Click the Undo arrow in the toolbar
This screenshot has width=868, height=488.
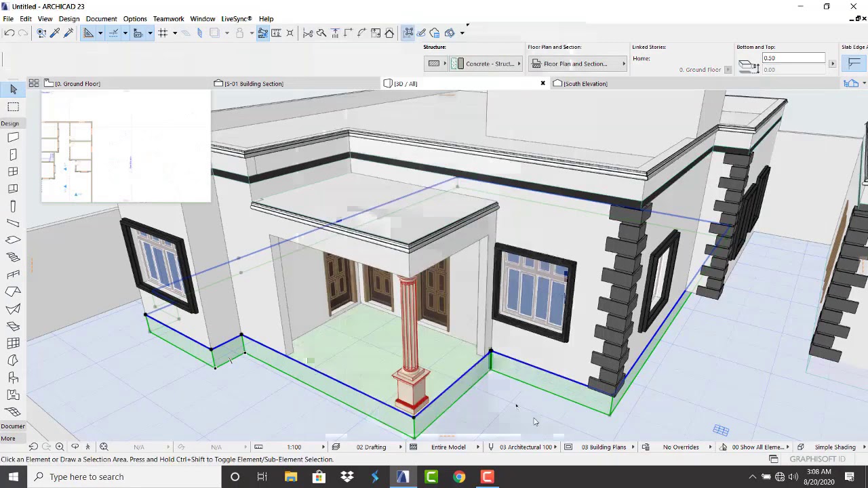click(9, 33)
